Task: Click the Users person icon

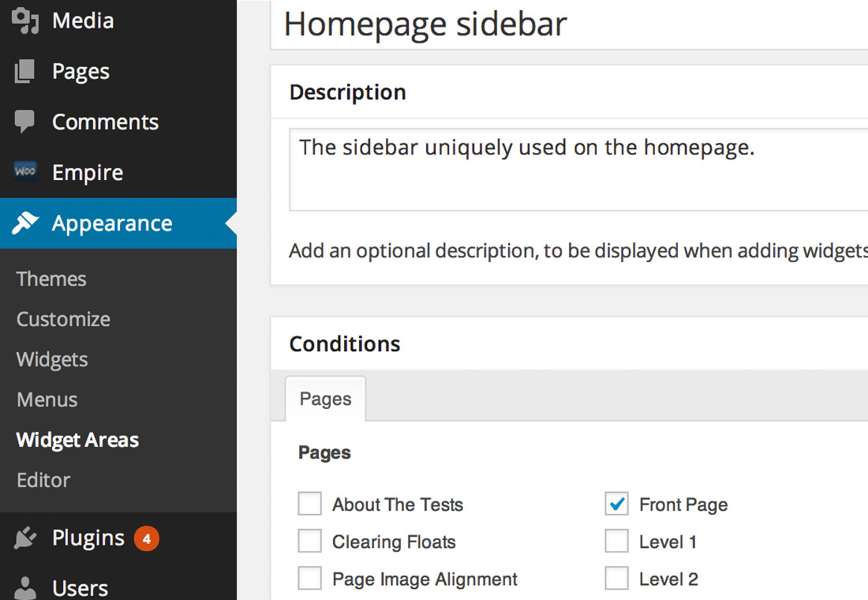Action: click(25, 588)
